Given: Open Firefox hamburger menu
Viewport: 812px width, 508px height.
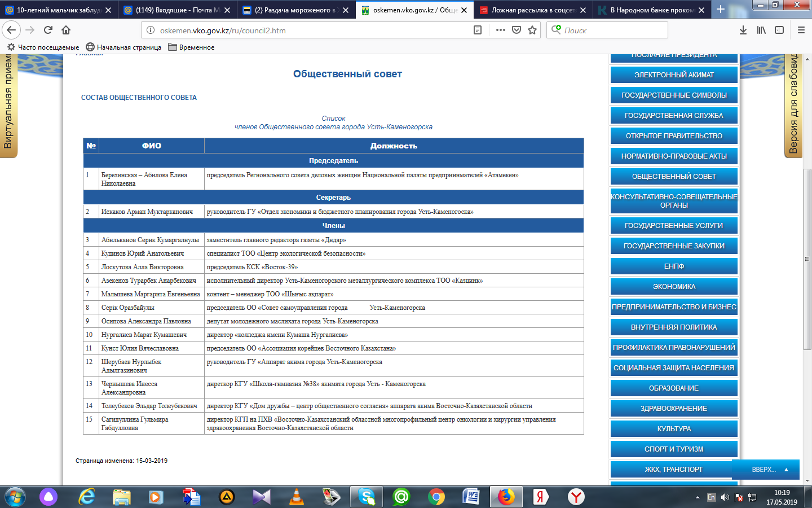Looking at the screenshot, I should (801, 30).
